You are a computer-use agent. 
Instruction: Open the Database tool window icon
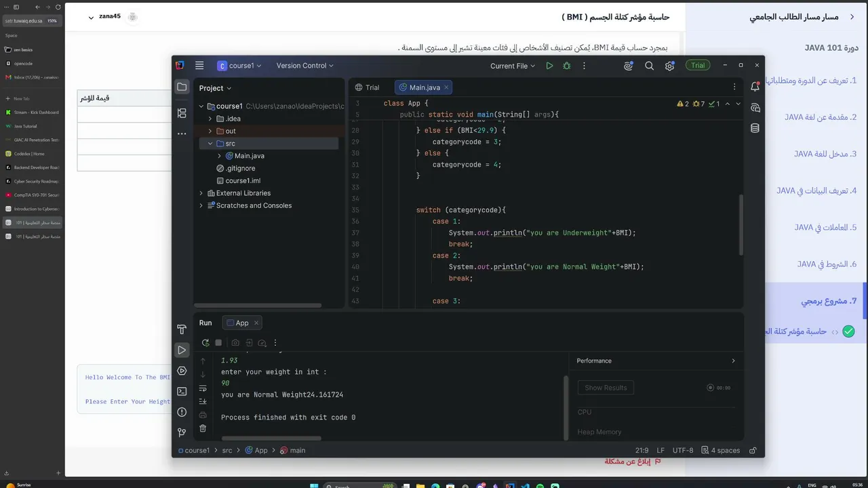tap(755, 128)
